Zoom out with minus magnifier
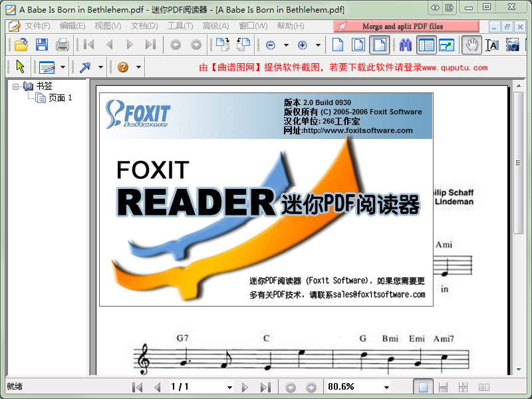The height and width of the screenshot is (399, 532). coord(271,45)
